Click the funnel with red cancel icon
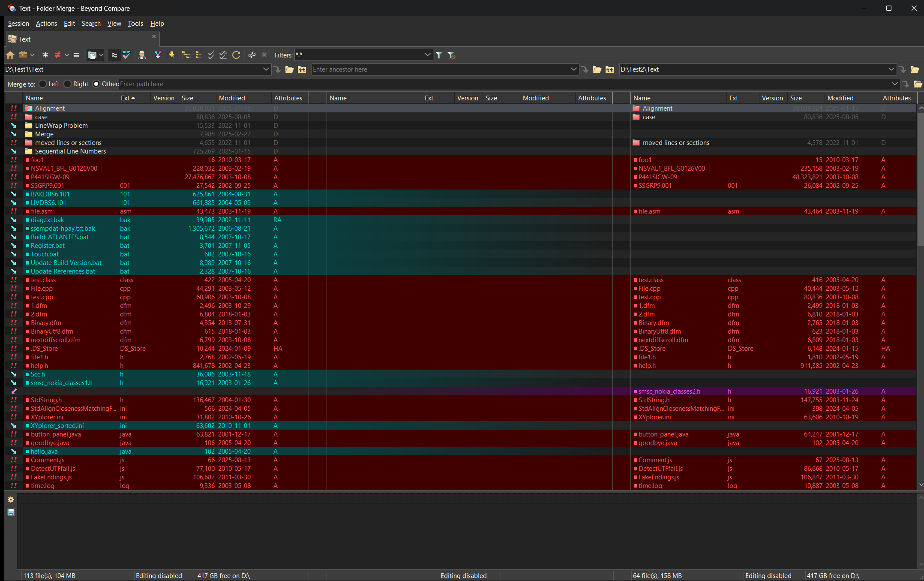This screenshot has width=924, height=581. coord(451,55)
